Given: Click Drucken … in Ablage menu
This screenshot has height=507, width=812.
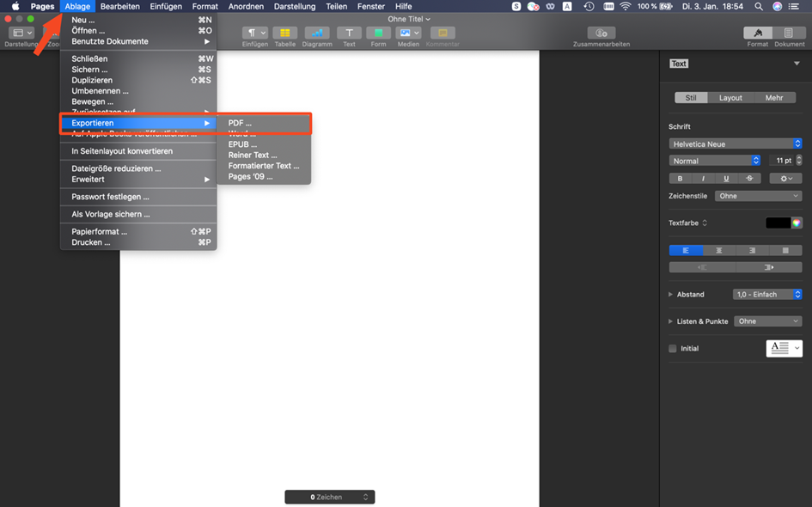Looking at the screenshot, I should pos(138,242).
